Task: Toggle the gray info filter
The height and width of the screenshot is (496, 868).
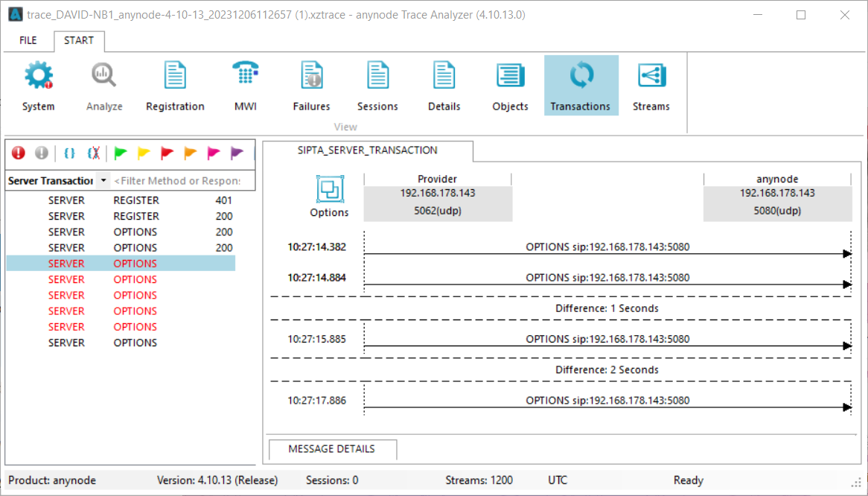Action: click(x=41, y=153)
